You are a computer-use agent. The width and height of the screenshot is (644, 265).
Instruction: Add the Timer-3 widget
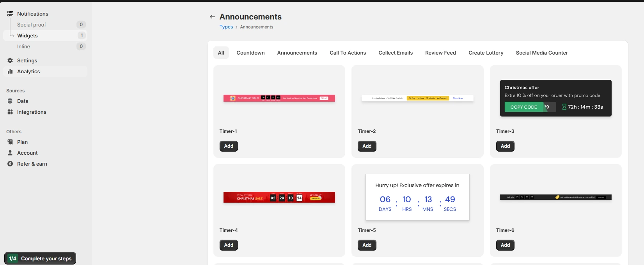505,146
